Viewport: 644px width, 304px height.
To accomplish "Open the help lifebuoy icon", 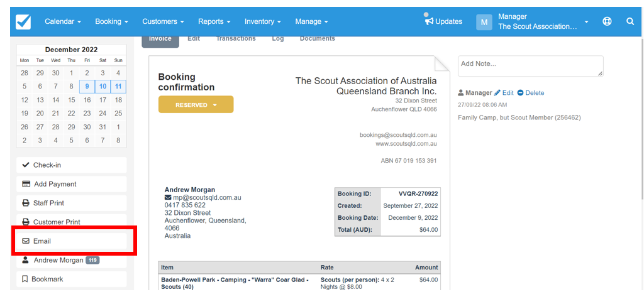I will [x=607, y=21].
